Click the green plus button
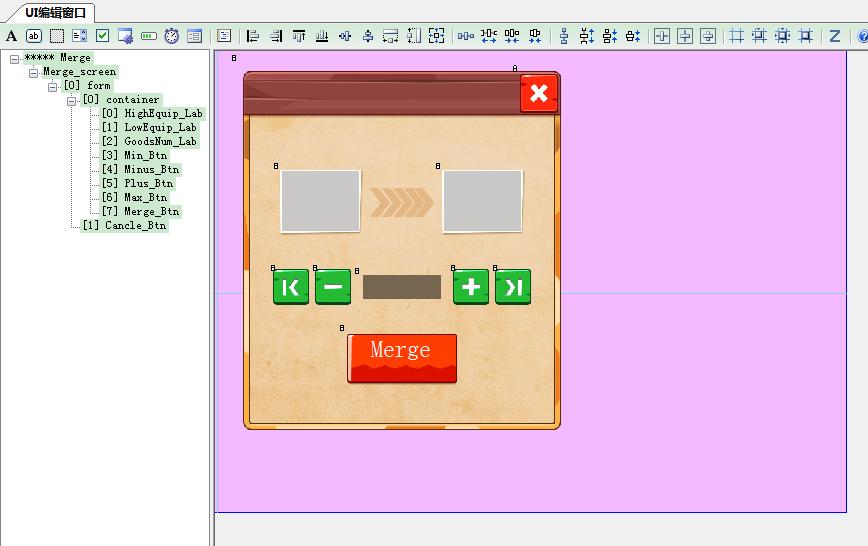The height and width of the screenshot is (546, 868). click(x=471, y=287)
